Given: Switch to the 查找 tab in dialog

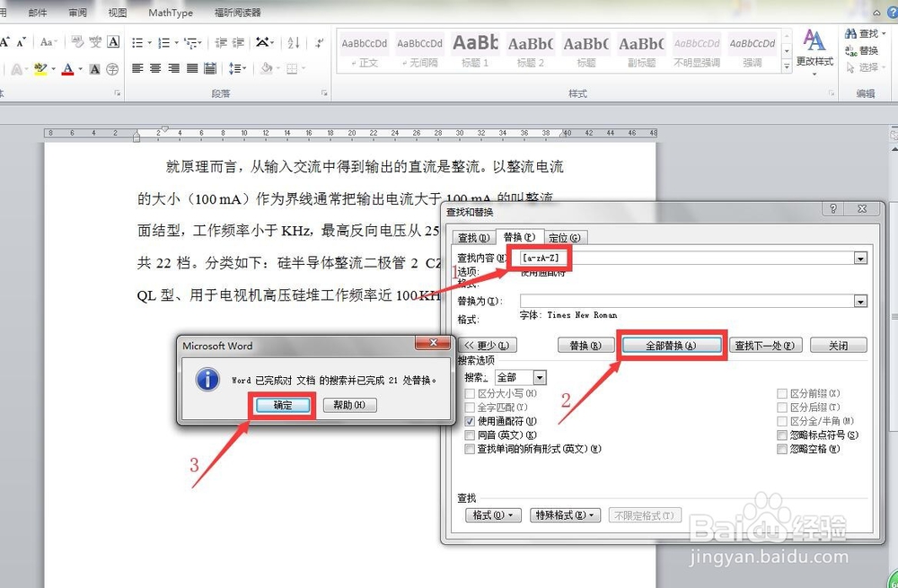Looking at the screenshot, I should 473,237.
